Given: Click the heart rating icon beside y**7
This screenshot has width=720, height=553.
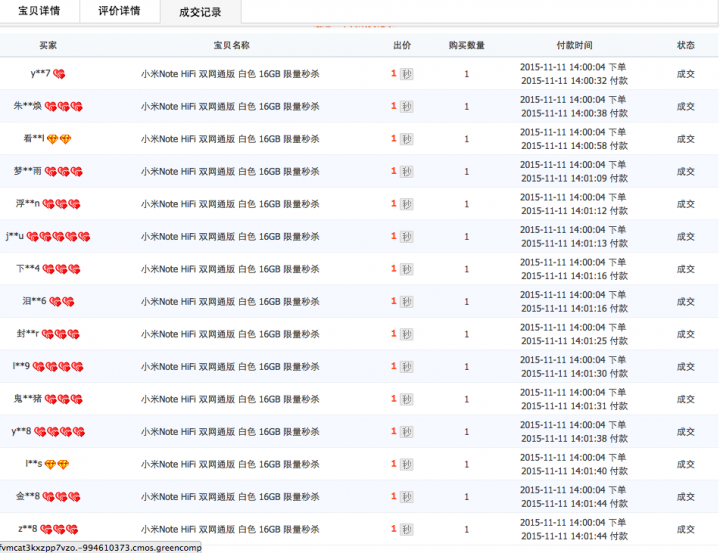Looking at the screenshot, I should point(59,74).
